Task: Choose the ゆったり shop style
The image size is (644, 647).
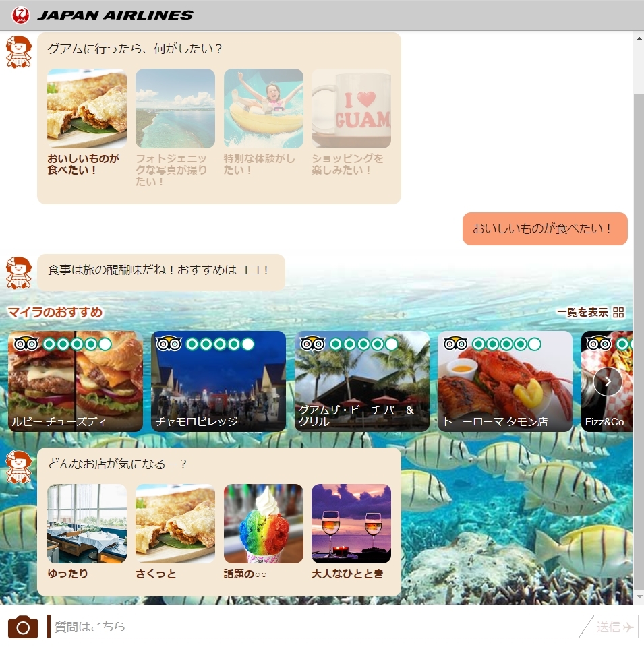Action: 87,532
